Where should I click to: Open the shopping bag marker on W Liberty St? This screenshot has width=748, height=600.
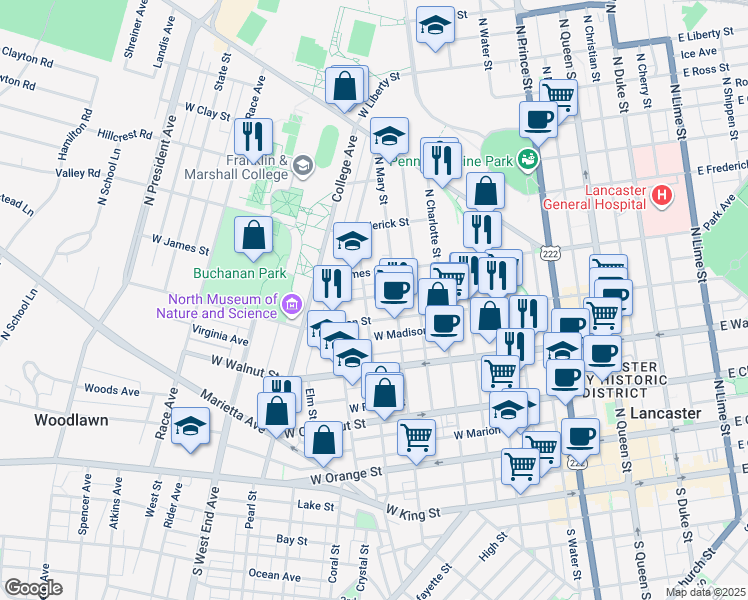point(344,89)
